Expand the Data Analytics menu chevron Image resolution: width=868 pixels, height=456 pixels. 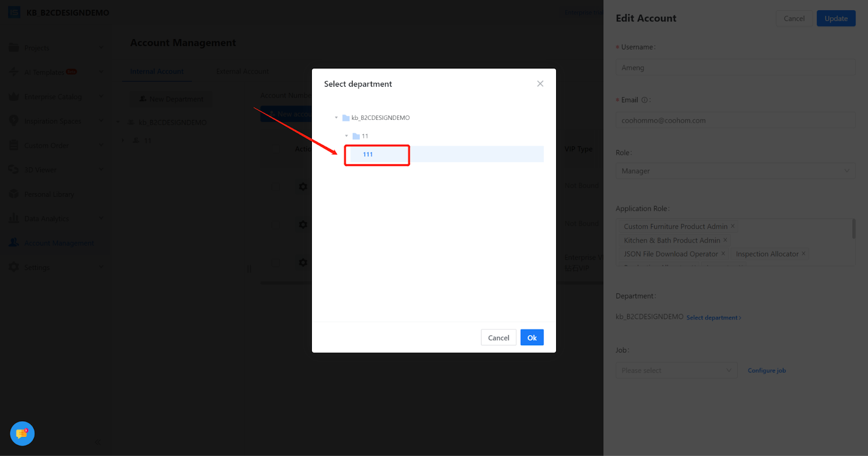coord(101,219)
